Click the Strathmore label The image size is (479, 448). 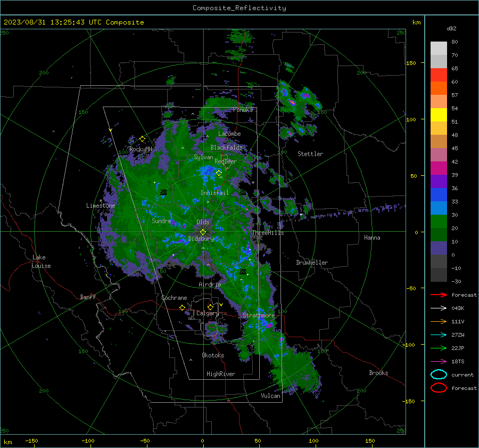pyautogui.click(x=259, y=315)
